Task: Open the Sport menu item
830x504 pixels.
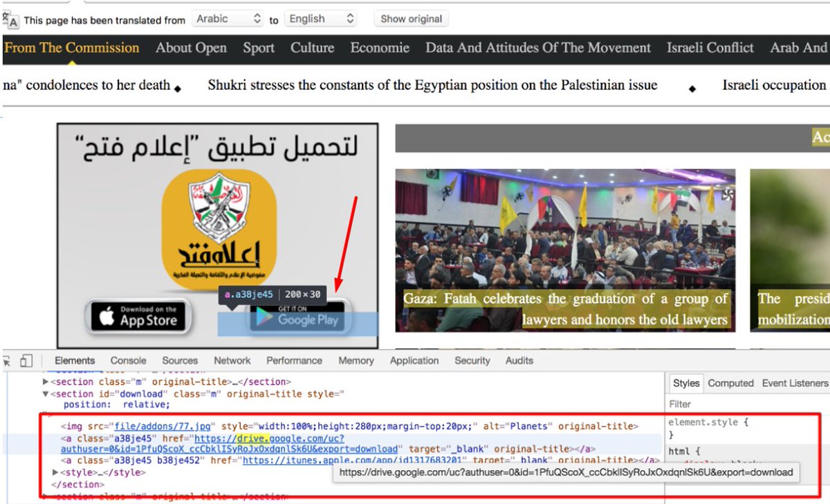Action: tap(259, 48)
